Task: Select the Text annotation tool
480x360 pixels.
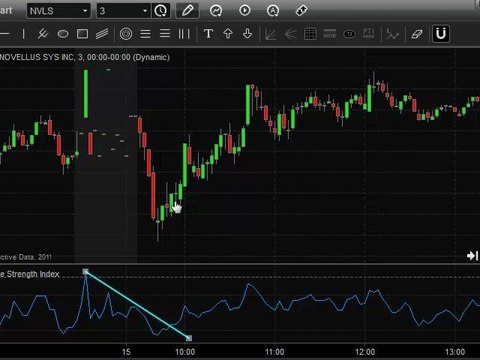Action: [x=208, y=34]
